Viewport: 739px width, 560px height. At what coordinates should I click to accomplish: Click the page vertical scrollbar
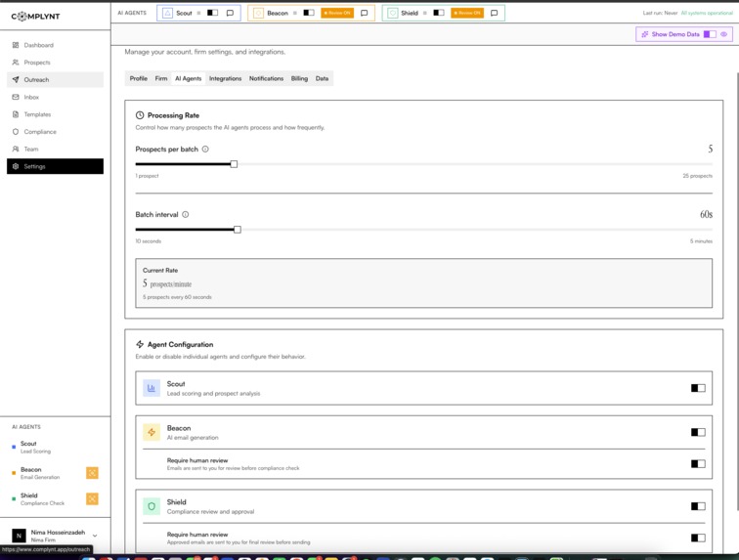pyautogui.click(x=737, y=291)
